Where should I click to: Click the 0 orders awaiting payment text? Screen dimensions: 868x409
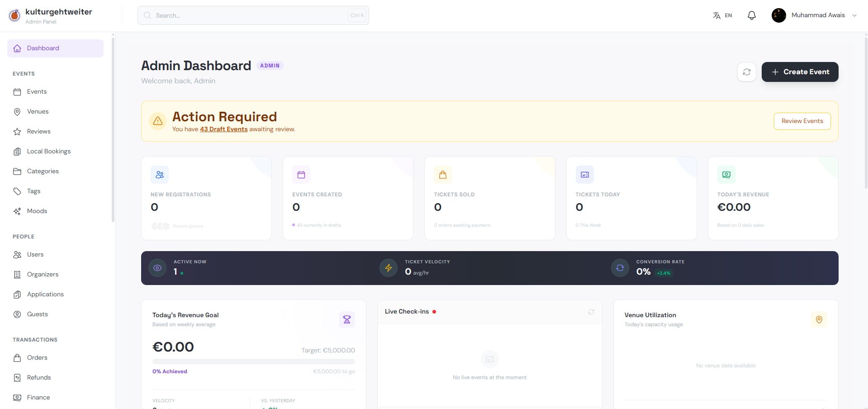[x=462, y=225]
